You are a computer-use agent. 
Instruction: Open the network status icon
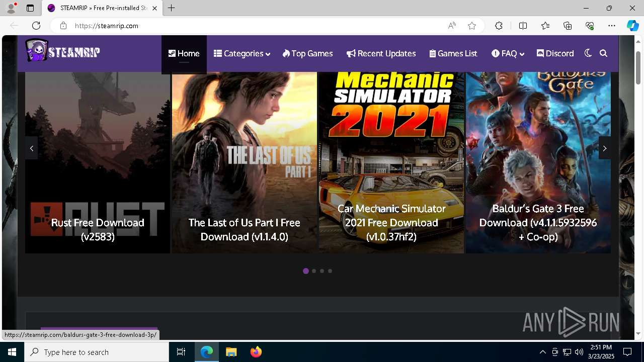[567, 352]
